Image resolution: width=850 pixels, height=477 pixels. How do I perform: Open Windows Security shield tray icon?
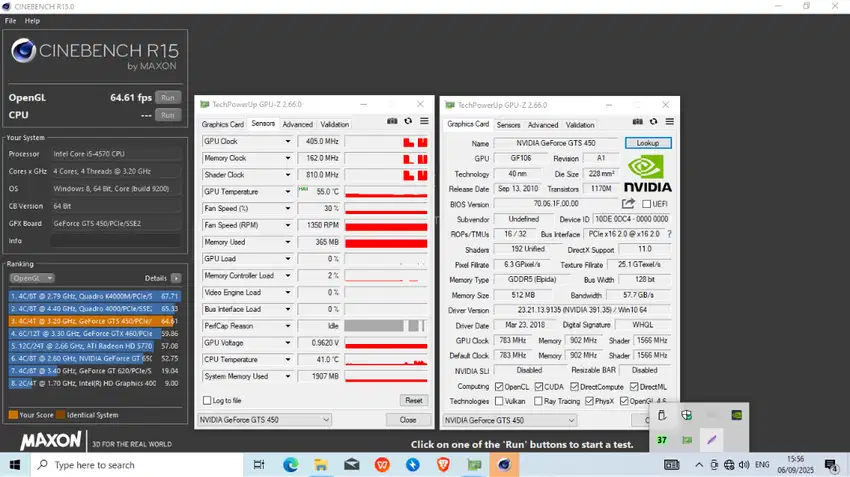[687, 415]
